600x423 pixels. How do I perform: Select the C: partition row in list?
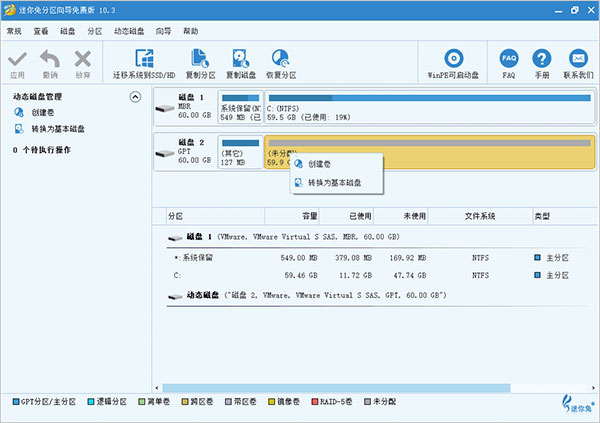pyautogui.click(x=377, y=275)
